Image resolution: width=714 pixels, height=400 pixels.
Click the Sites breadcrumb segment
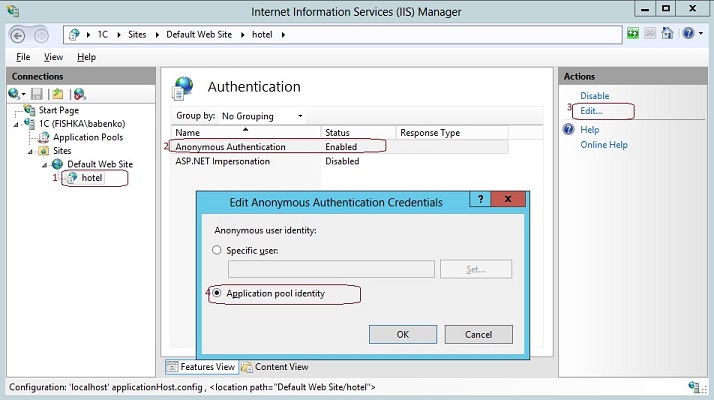[x=137, y=35]
